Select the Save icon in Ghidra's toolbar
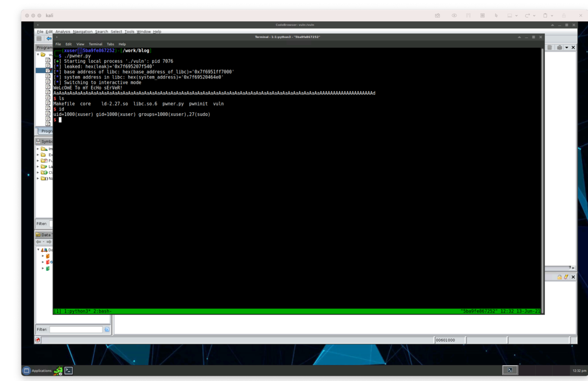 pos(39,39)
